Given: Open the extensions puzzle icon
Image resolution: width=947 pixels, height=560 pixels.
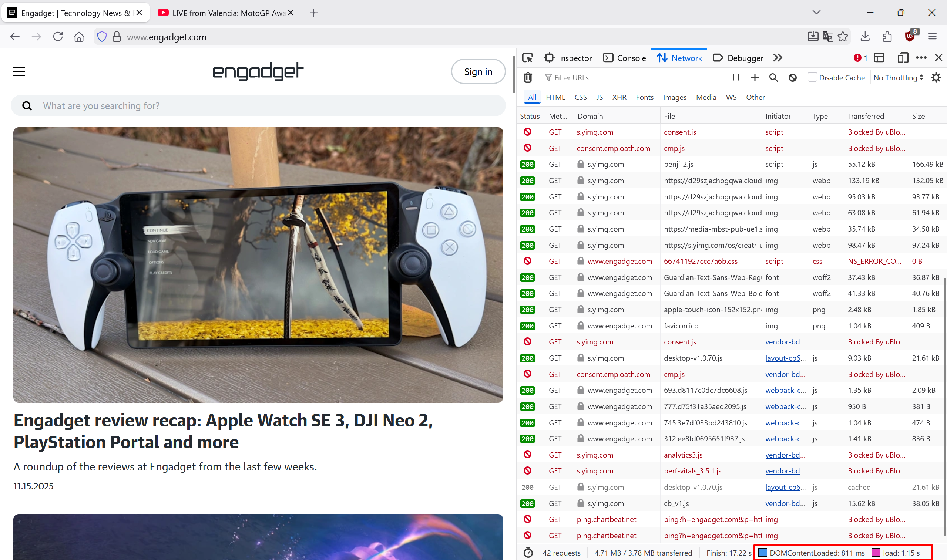Looking at the screenshot, I should [x=887, y=37].
